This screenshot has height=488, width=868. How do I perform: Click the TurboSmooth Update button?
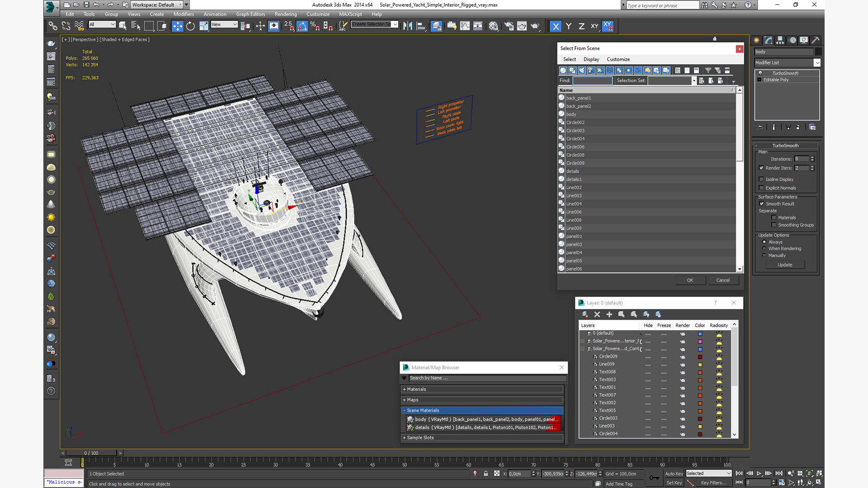(x=785, y=265)
